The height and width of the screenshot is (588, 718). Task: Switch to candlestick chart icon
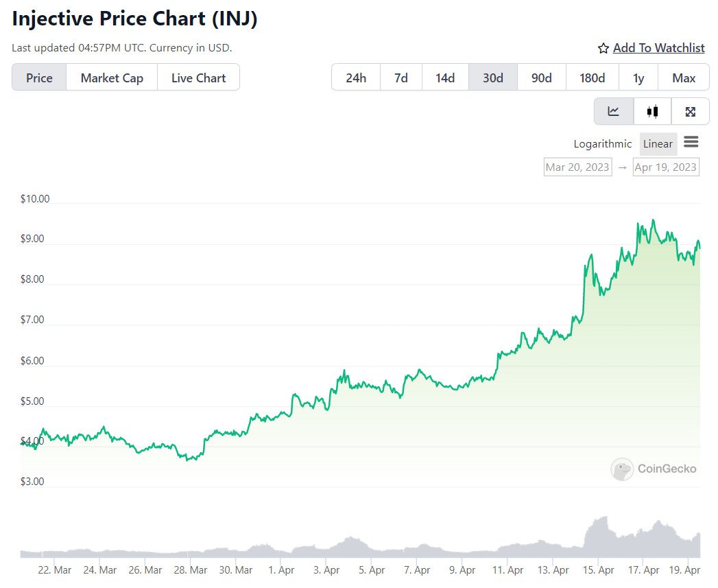pyautogui.click(x=653, y=111)
